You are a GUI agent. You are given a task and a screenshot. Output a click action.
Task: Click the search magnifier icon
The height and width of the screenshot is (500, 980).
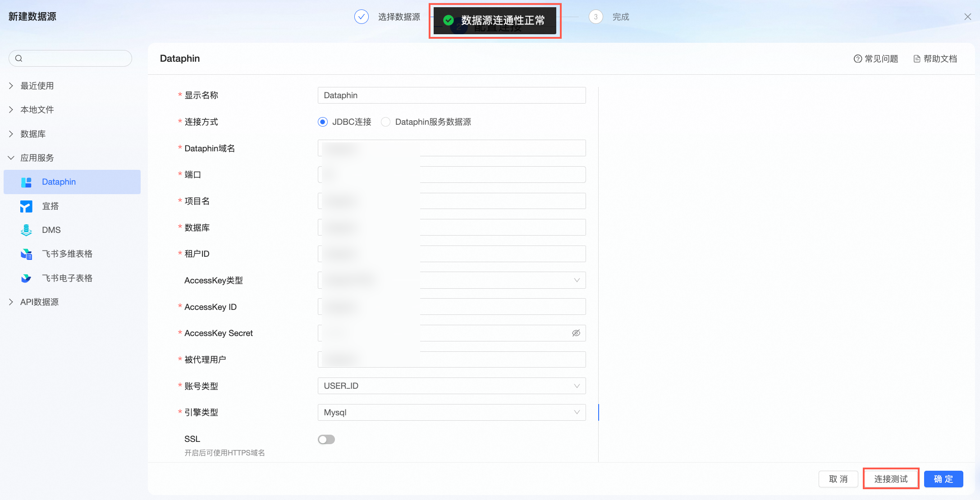click(x=18, y=58)
